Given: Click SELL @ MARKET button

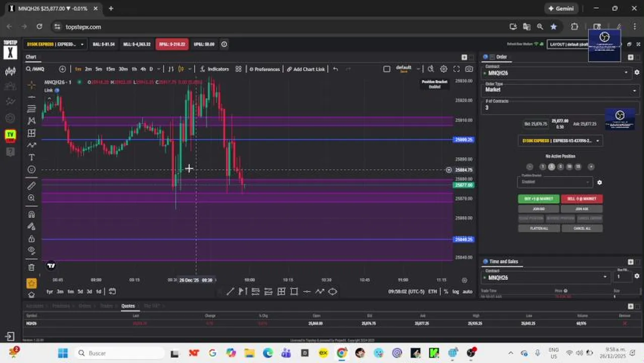Looking at the screenshot, I should 582,199.
